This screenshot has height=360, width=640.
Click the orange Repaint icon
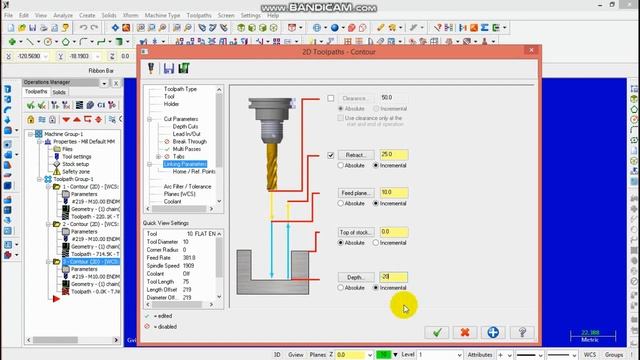coord(126,28)
